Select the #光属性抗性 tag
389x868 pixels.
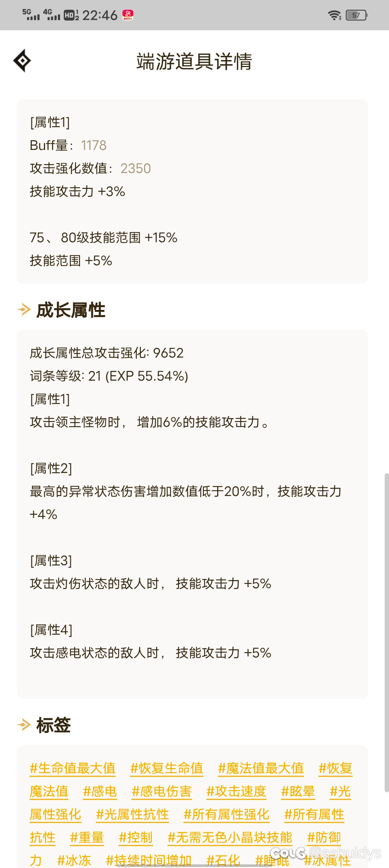pos(133,814)
